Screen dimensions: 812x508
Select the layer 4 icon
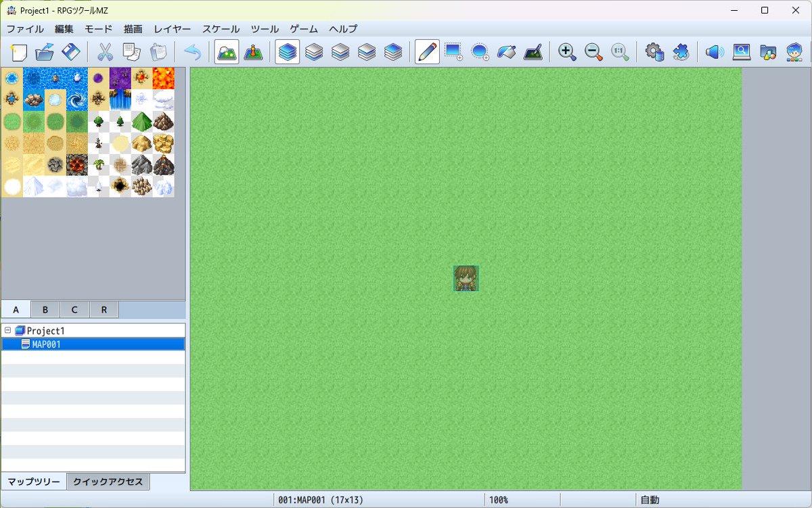pos(393,52)
